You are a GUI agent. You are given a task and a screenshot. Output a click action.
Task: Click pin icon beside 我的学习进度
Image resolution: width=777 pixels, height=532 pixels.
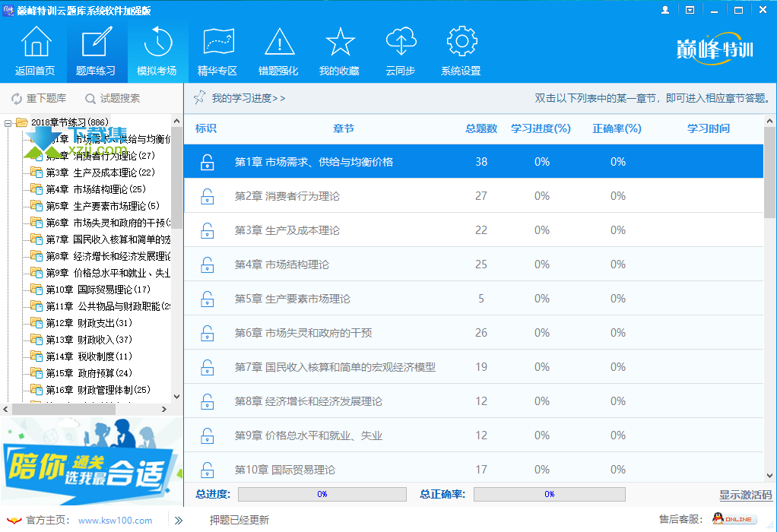point(200,97)
